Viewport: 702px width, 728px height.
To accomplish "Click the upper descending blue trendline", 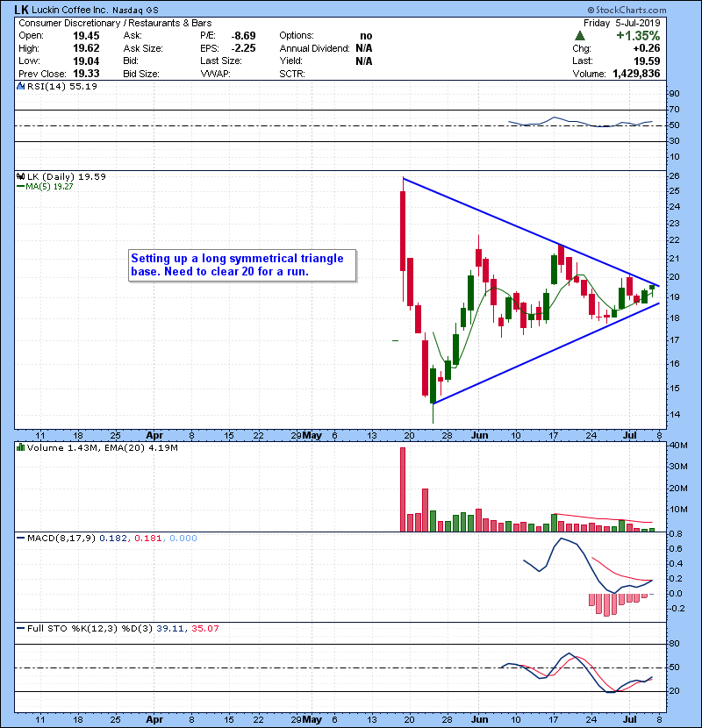I will pyautogui.click(x=531, y=232).
